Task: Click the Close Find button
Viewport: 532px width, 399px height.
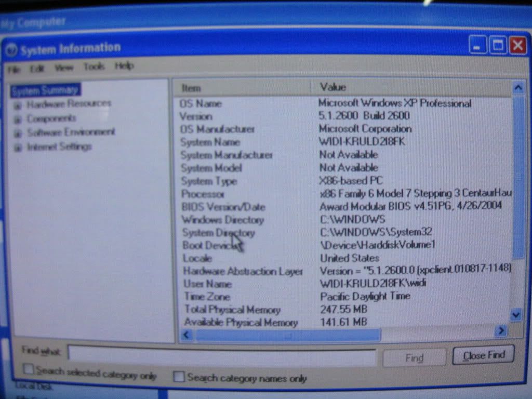Action: point(484,355)
